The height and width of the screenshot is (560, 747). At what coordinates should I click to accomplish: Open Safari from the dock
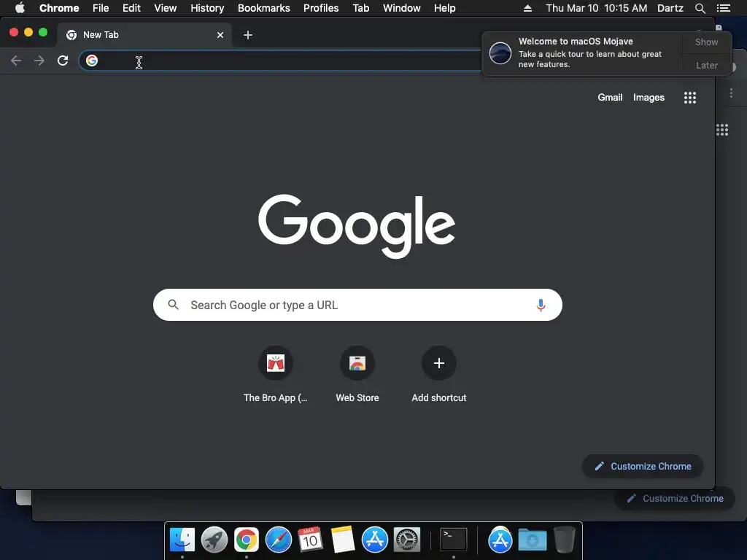(x=278, y=540)
